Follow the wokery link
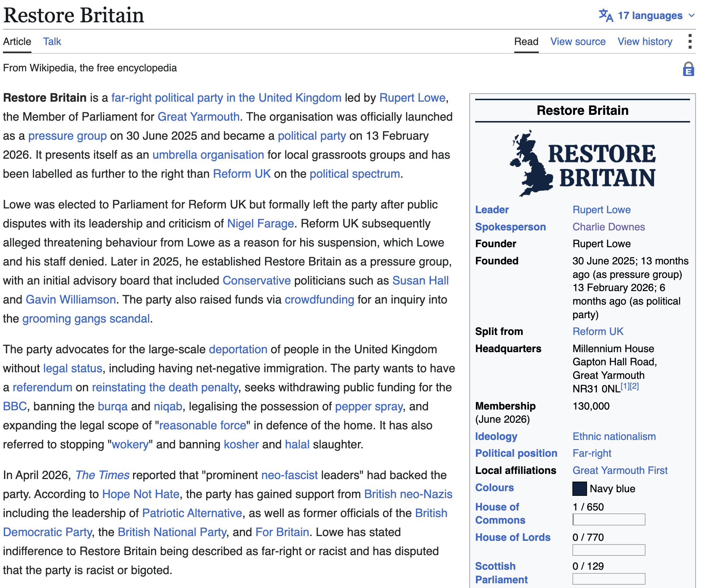Screen dimensions: 704x588 tap(130, 444)
